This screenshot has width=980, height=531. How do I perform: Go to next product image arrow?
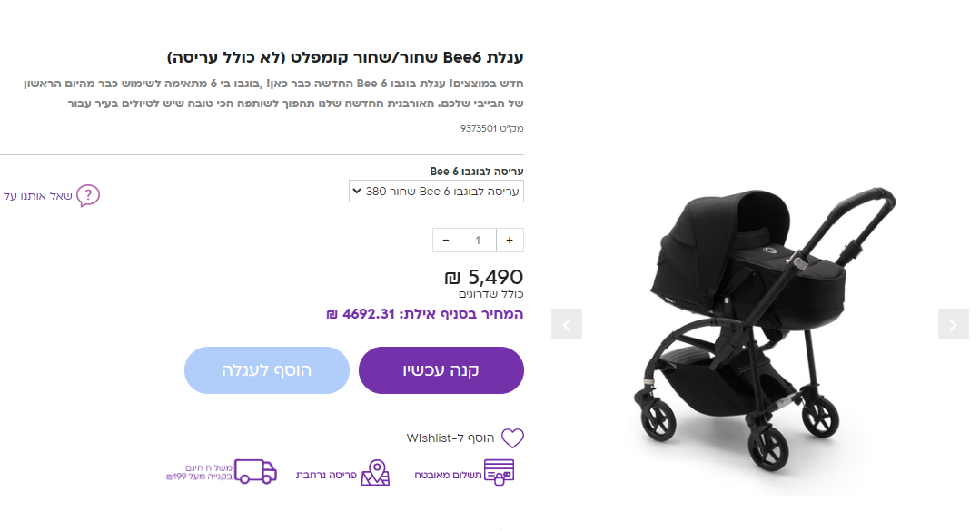tap(953, 324)
